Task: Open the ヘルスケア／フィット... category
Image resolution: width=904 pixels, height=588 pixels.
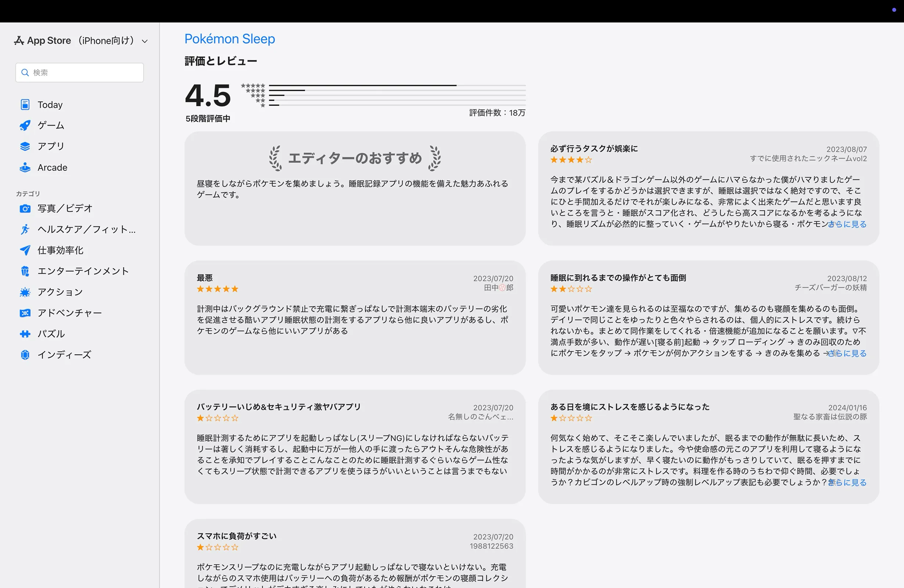Action: point(87,229)
